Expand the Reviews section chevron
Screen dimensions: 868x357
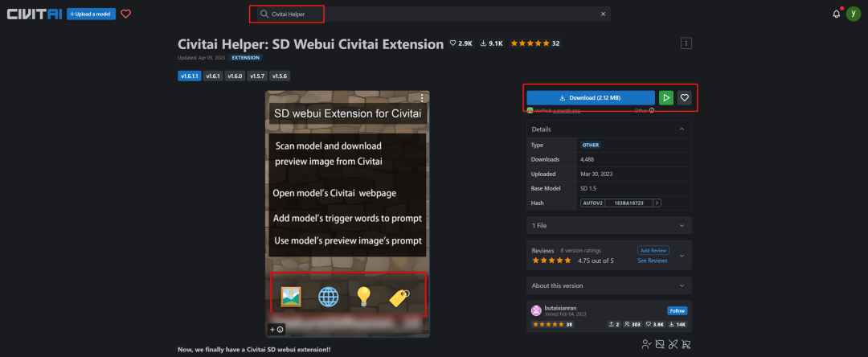(682, 256)
